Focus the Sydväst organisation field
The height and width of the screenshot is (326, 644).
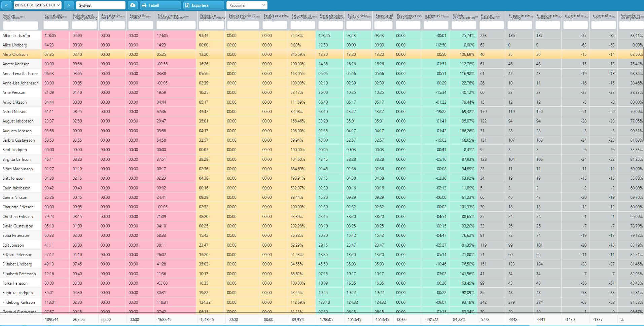tap(101, 5)
